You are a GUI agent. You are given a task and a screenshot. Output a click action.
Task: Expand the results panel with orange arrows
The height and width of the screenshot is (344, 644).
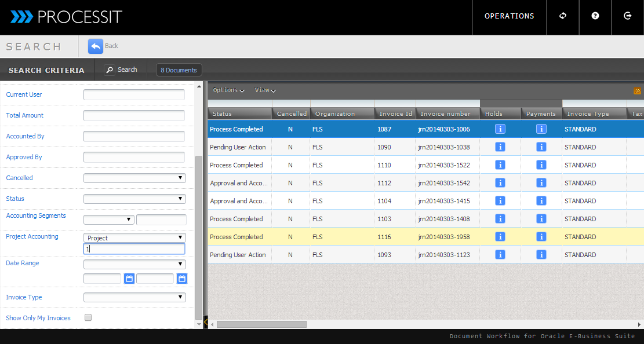637,91
